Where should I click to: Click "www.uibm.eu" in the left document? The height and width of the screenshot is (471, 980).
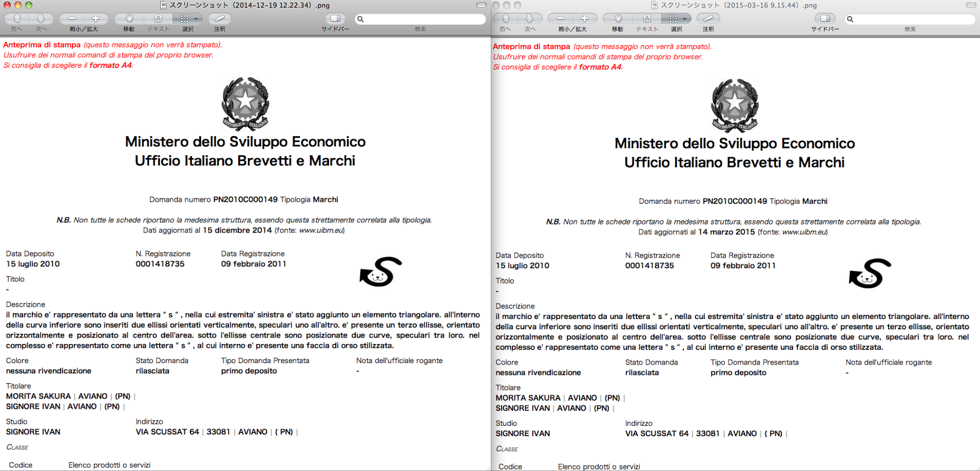321,230
